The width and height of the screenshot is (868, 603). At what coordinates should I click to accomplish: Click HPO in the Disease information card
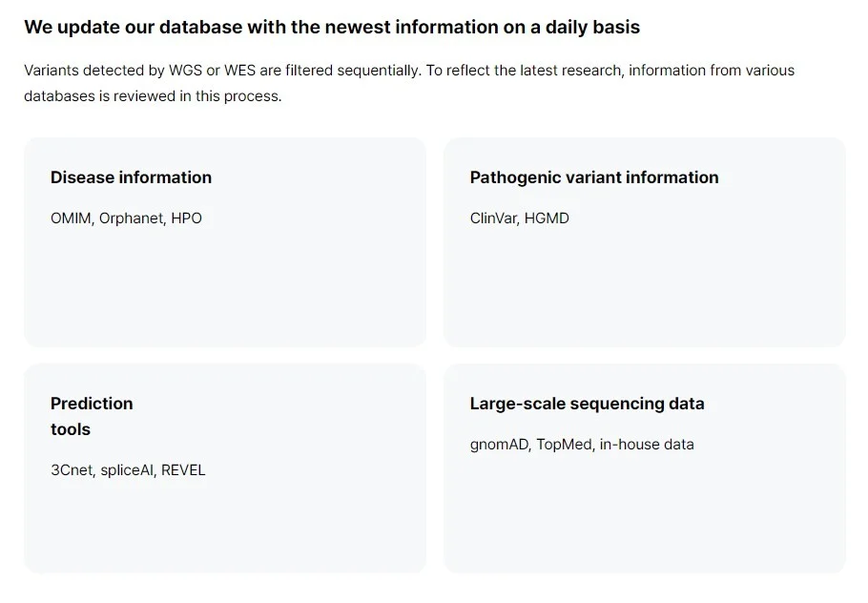click(187, 218)
